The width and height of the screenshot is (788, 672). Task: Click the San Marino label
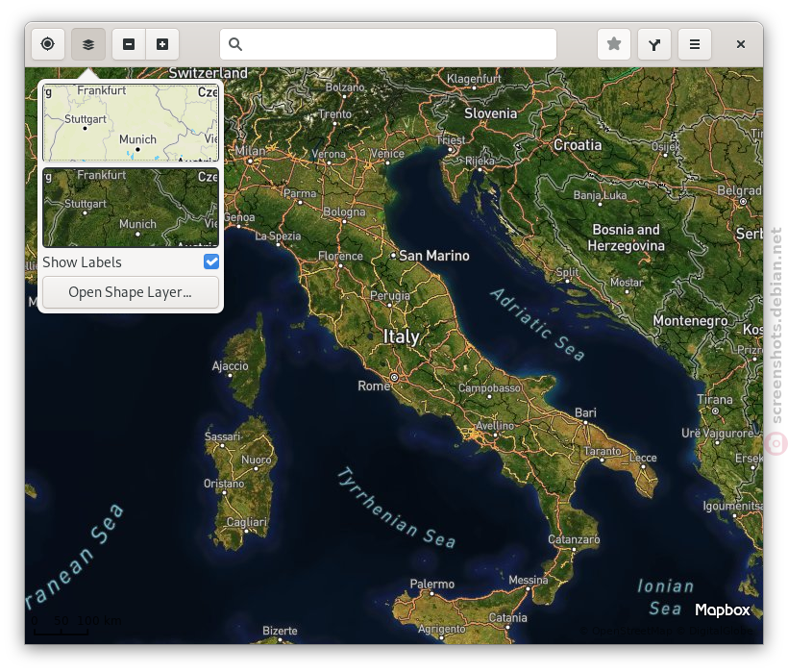click(433, 256)
